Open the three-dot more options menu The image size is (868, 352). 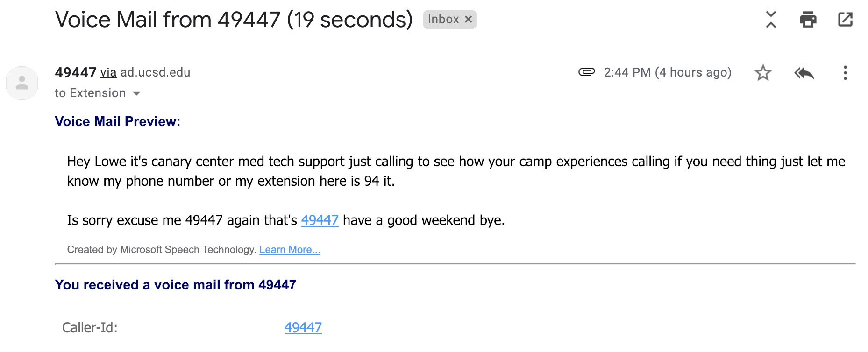845,73
